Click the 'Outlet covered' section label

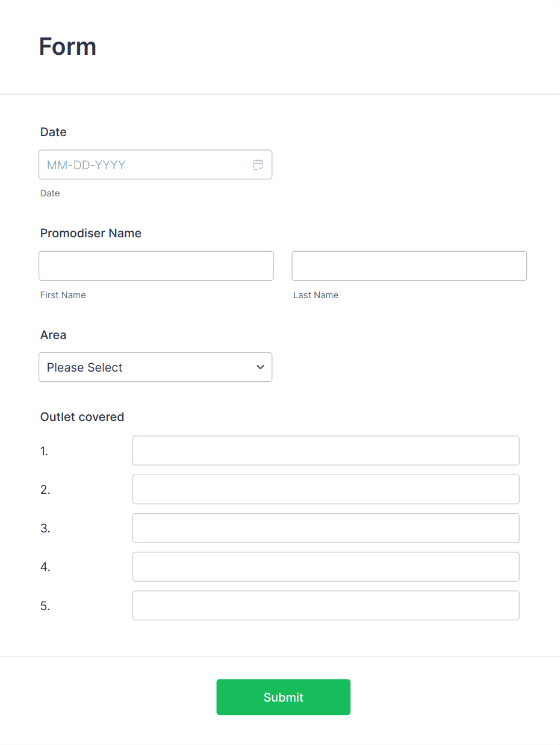82,417
